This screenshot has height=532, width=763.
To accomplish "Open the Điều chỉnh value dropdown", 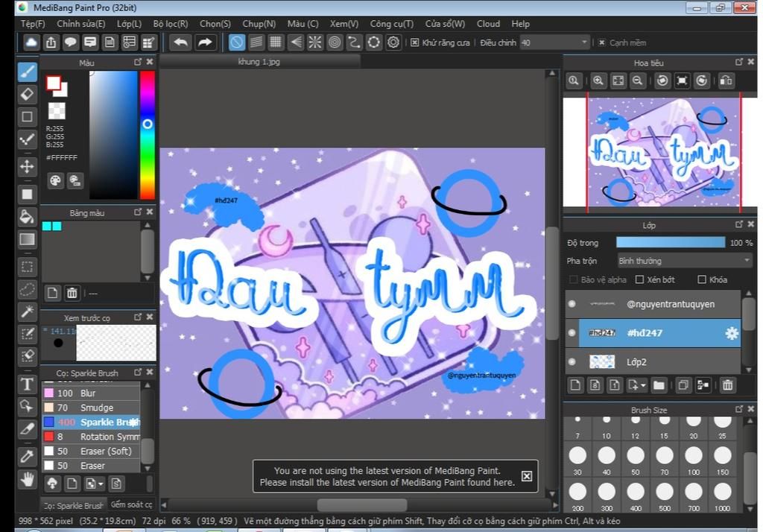I will (554, 42).
